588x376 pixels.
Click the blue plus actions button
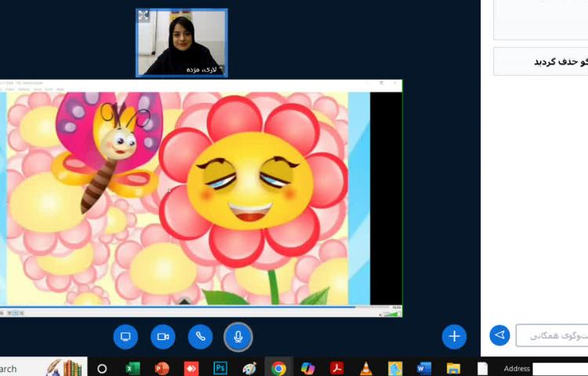point(454,337)
